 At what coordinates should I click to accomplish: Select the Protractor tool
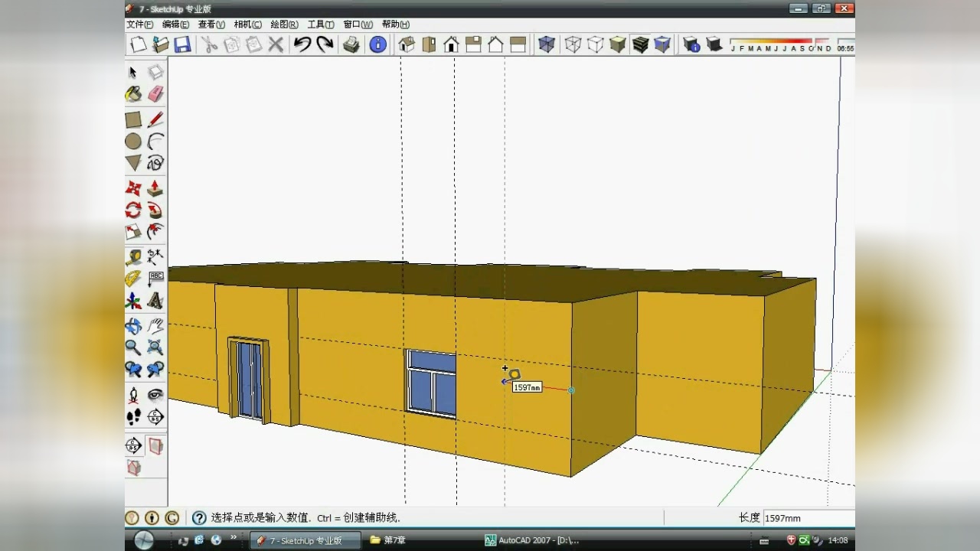click(x=133, y=279)
